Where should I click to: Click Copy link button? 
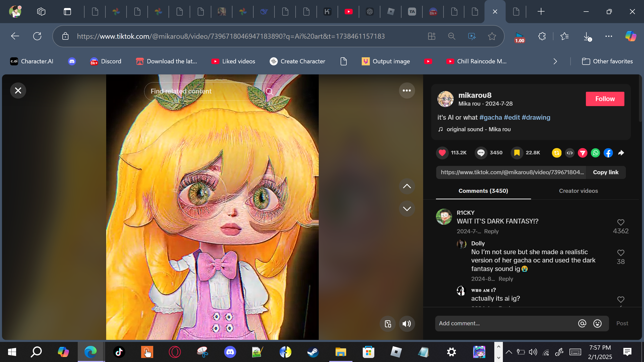coord(606,172)
